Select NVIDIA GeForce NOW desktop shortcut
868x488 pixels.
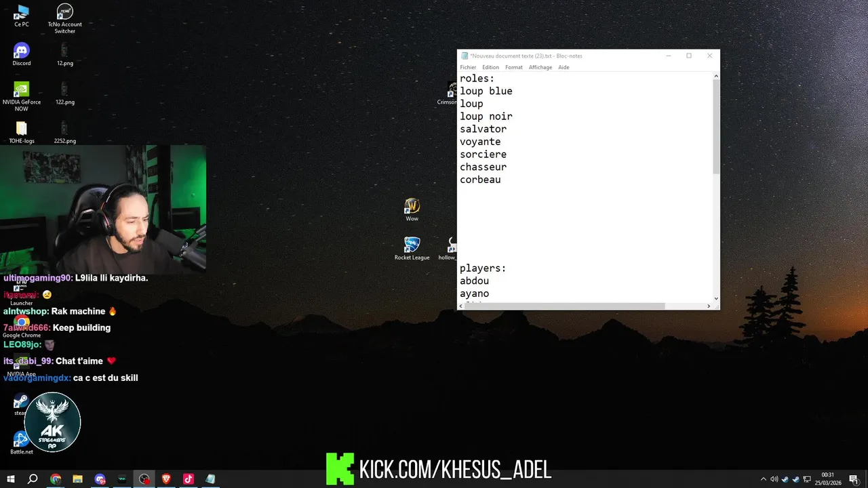(x=22, y=96)
